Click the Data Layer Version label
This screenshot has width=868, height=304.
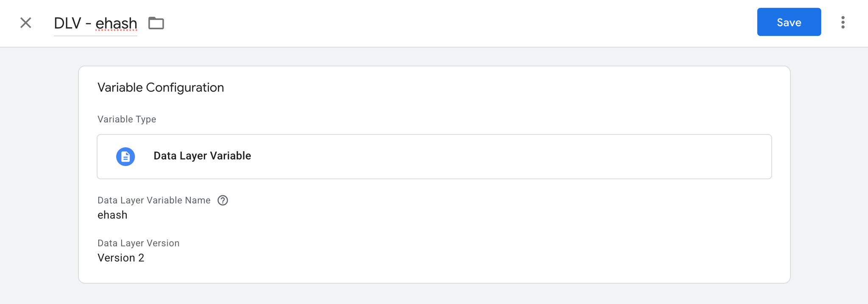coord(139,243)
